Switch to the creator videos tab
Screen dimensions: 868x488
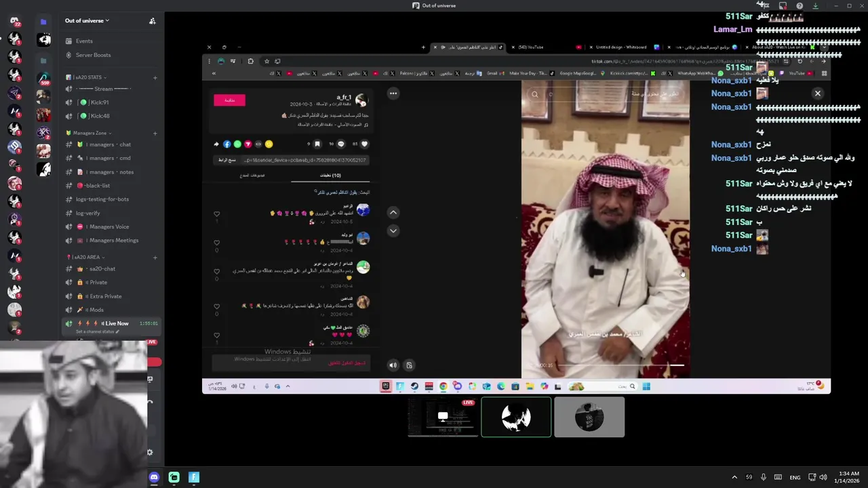pyautogui.click(x=252, y=175)
